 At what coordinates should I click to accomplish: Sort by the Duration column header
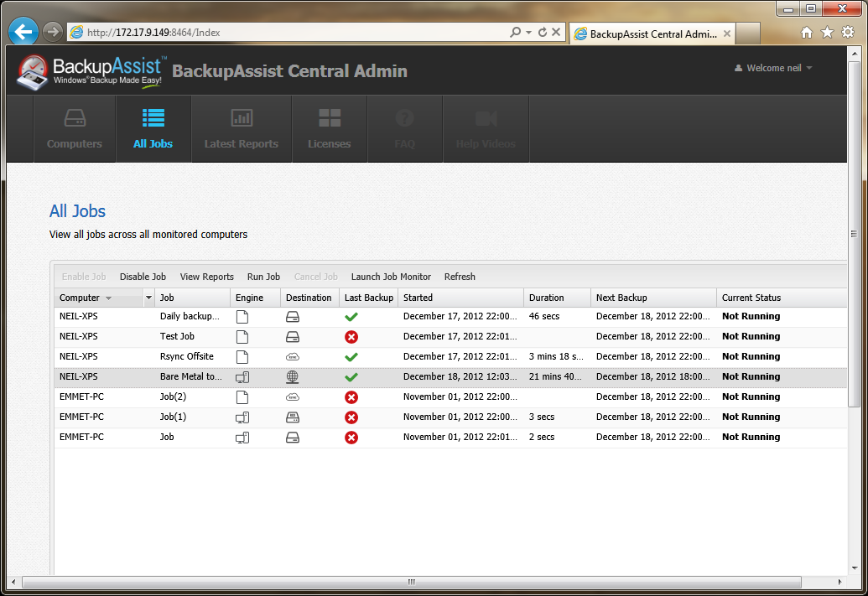click(x=557, y=298)
